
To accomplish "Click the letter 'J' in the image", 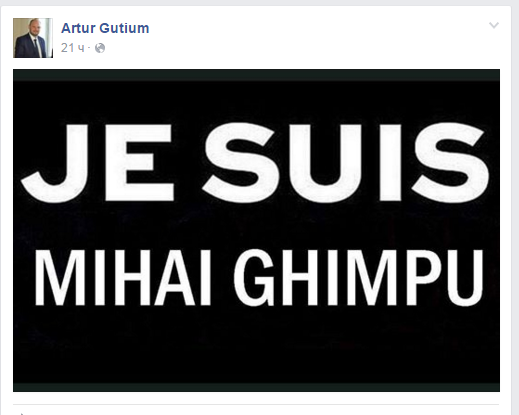I will pyautogui.click(x=55, y=163).
